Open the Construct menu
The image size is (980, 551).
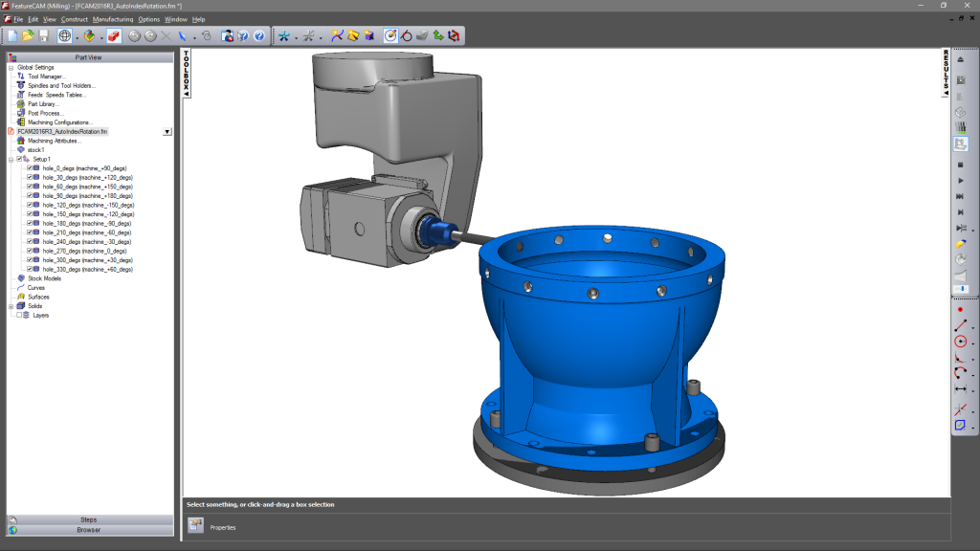tap(74, 19)
